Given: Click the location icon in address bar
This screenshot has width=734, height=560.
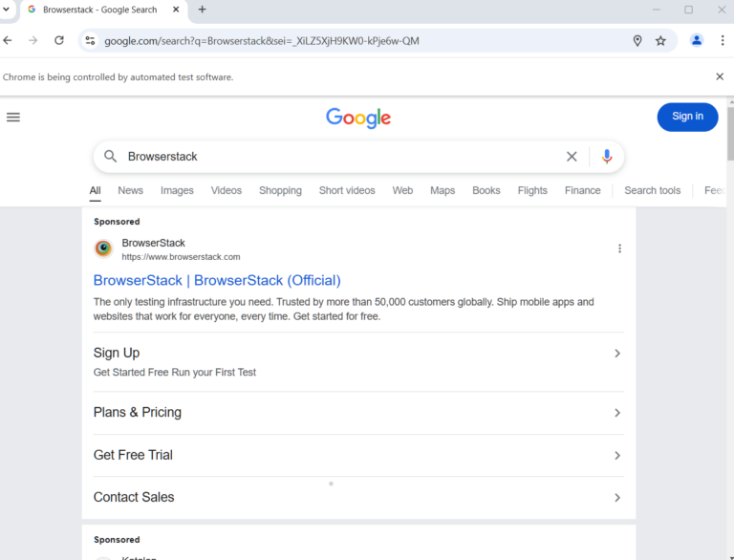Looking at the screenshot, I should click(637, 41).
